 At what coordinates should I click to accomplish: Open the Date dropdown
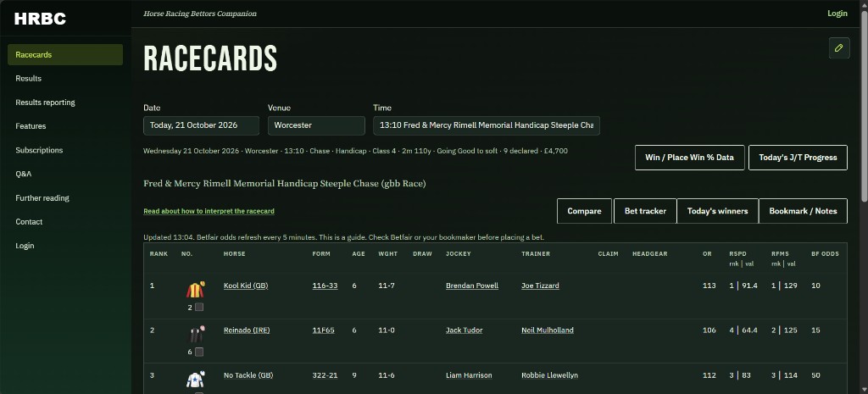201,125
